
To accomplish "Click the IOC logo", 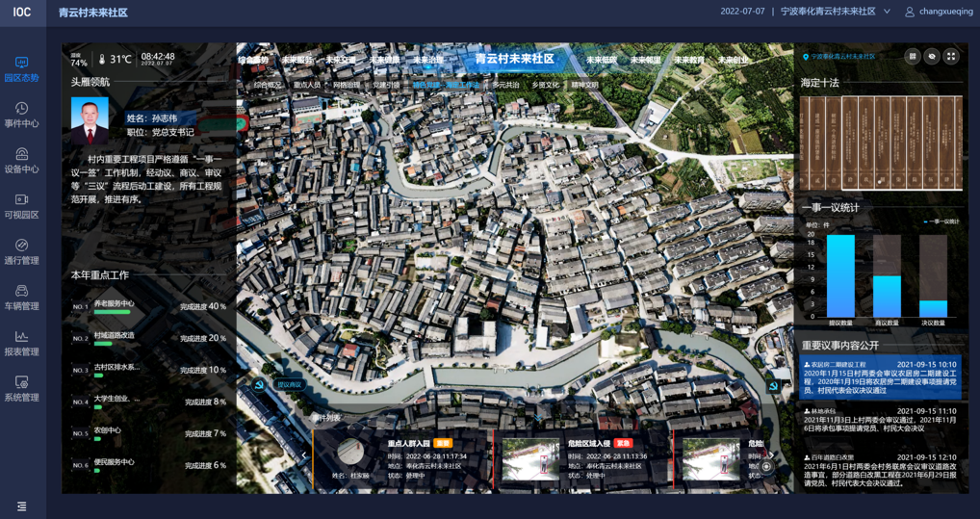I will tap(22, 12).
